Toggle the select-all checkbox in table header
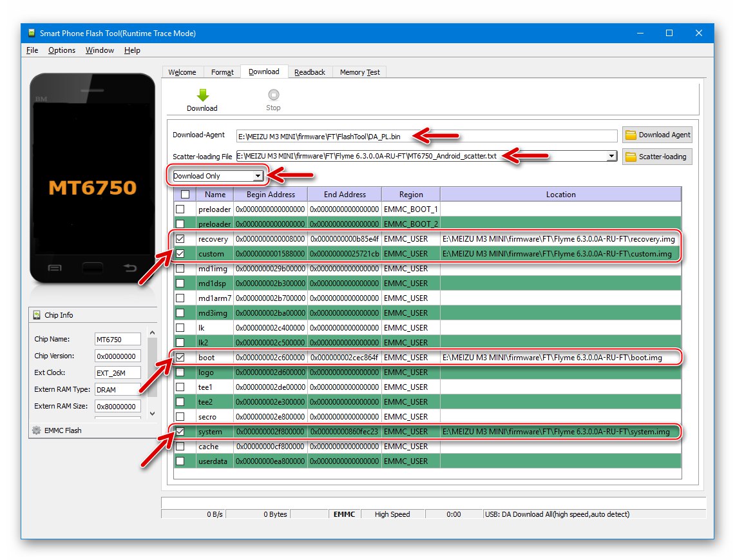 coord(186,194)
